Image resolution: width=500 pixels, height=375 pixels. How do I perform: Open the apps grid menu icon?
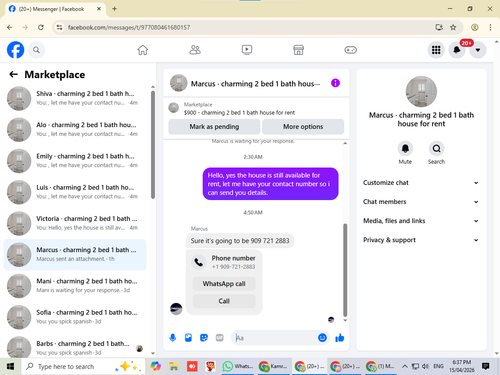pyautogui.click(x=436, y=50)
